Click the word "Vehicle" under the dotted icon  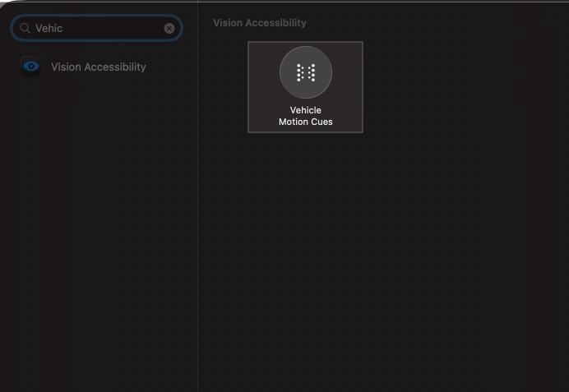click(305, 110)
